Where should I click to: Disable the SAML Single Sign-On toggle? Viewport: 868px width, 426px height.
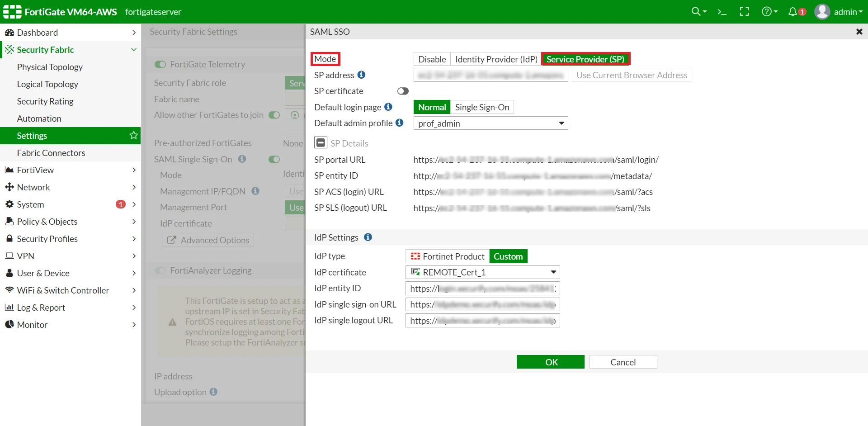tap(274, 159)
